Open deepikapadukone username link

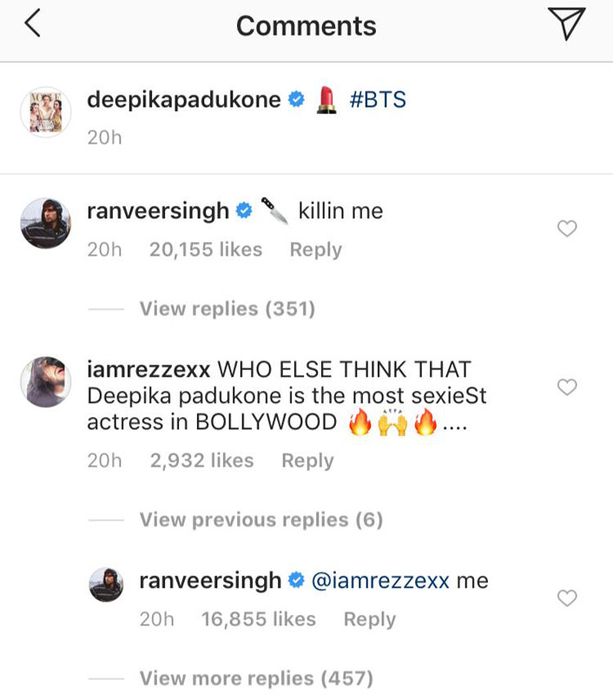click(x=184, y=100)
